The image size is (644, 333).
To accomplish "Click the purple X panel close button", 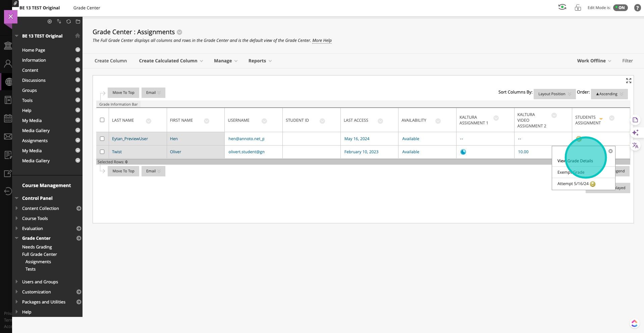I will coord(11,16).
